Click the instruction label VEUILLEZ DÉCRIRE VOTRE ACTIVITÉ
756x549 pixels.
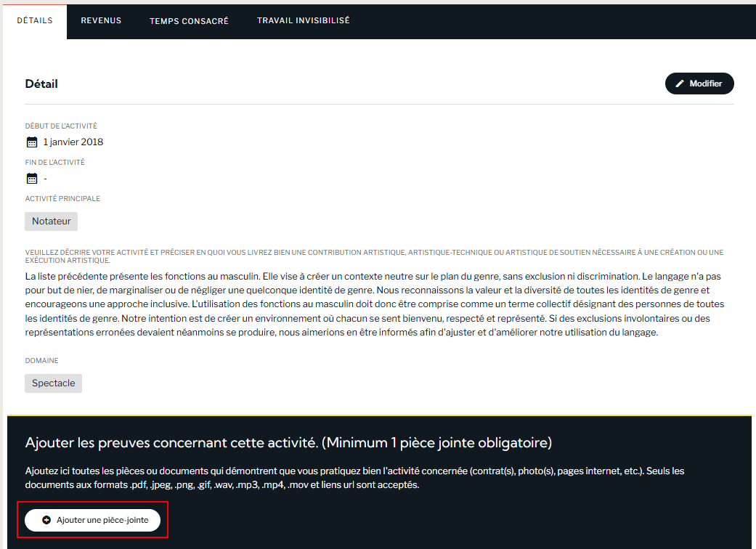pyautogui.click(x=374, y=256)
